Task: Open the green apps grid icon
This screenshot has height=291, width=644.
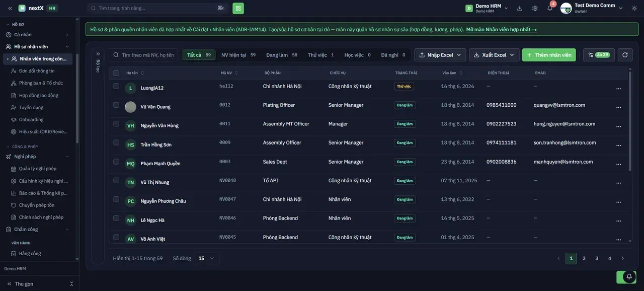Action: [x=238, y=8]
